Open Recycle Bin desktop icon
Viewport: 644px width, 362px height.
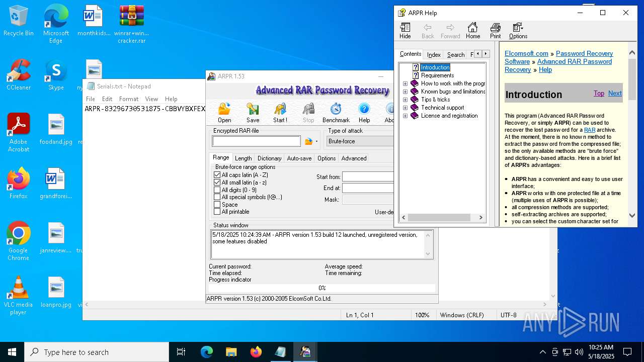click(x=19, y=21)
